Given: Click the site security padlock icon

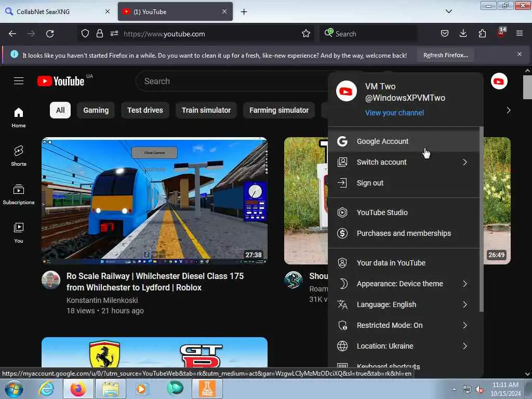Looking at the screenshot, I should click(99, 33).
